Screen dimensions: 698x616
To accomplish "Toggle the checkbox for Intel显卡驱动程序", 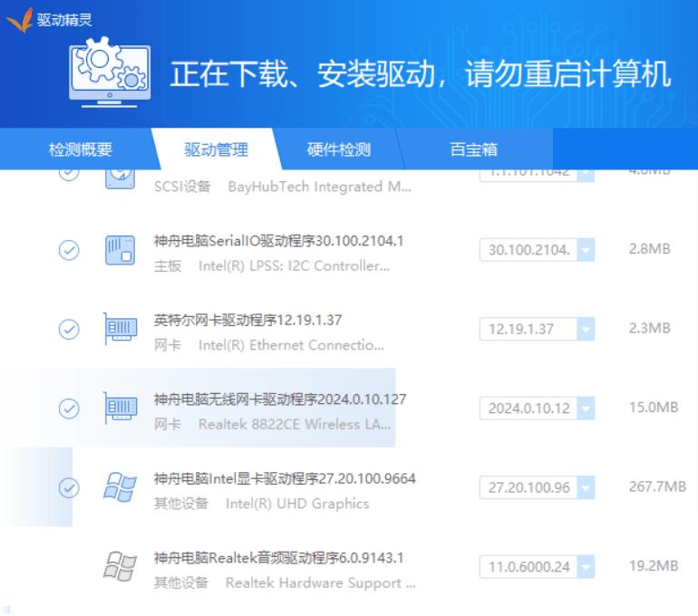I will click(x=69, y=488).
